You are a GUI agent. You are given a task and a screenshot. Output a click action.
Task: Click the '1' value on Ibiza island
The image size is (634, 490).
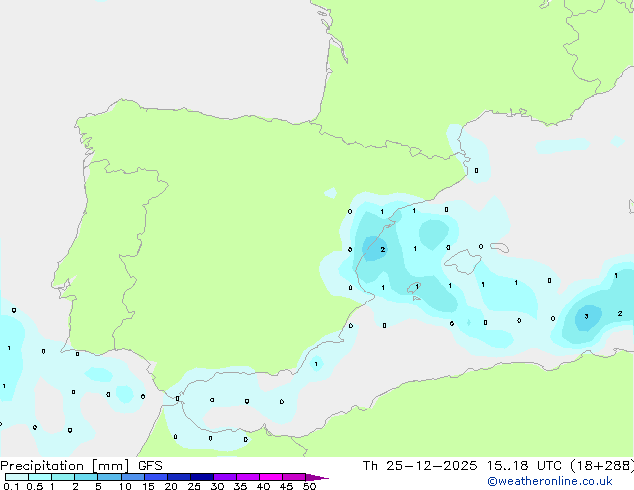pos(417,286)
